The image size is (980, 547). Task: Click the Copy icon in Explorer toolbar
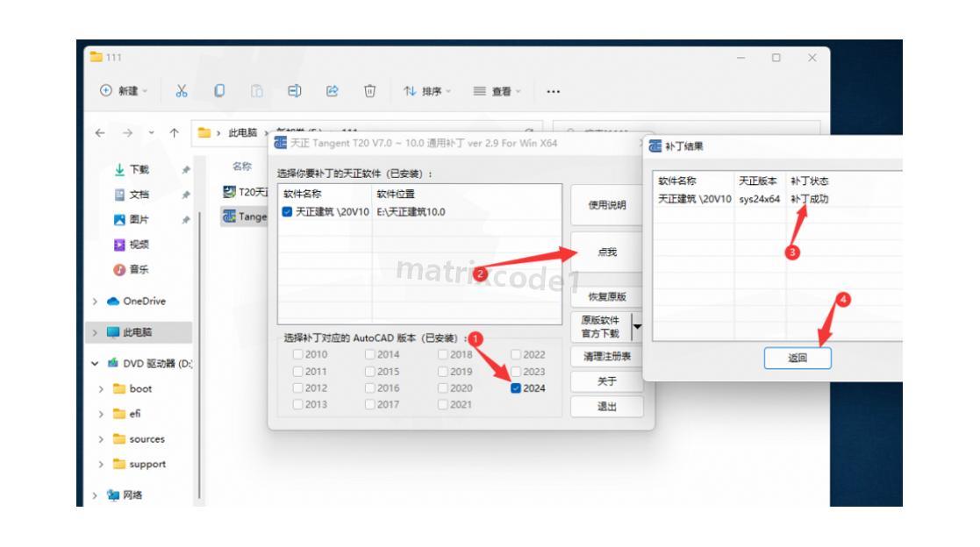219,91
